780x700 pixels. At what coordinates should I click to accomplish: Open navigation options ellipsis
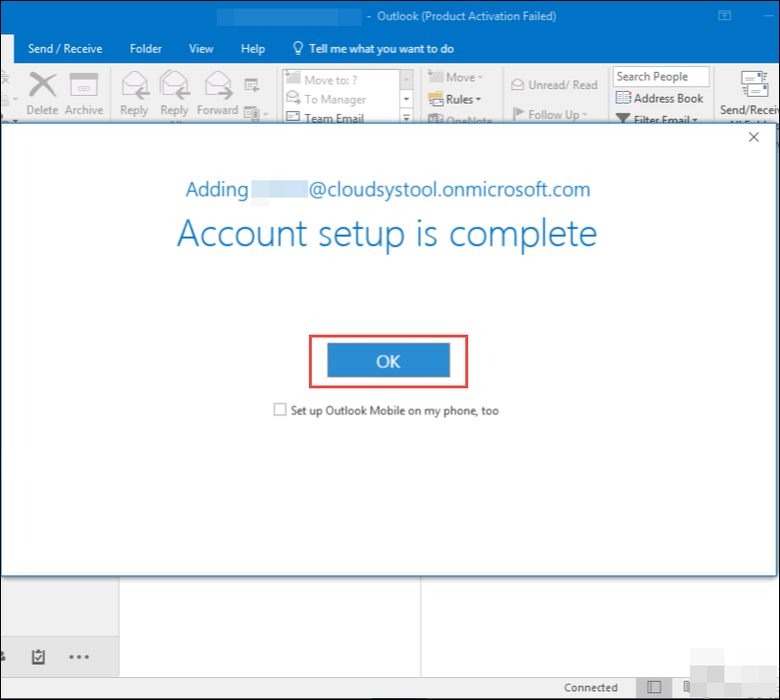(x=79, y=657)
